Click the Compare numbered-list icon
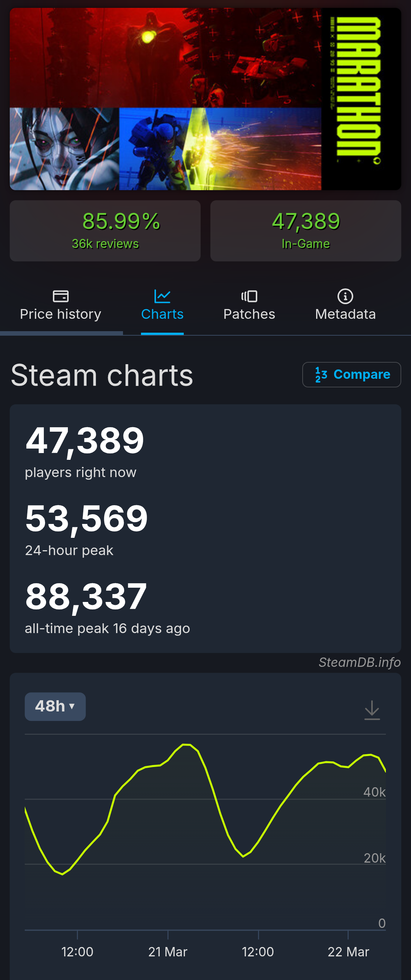This screenshot has height=980, width=411. (321, 375)
